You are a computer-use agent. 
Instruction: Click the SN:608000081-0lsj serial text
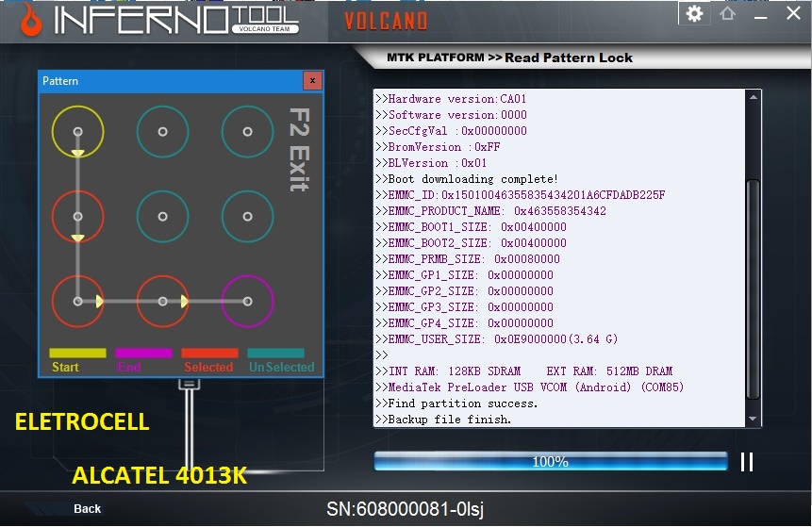[405, 509]
